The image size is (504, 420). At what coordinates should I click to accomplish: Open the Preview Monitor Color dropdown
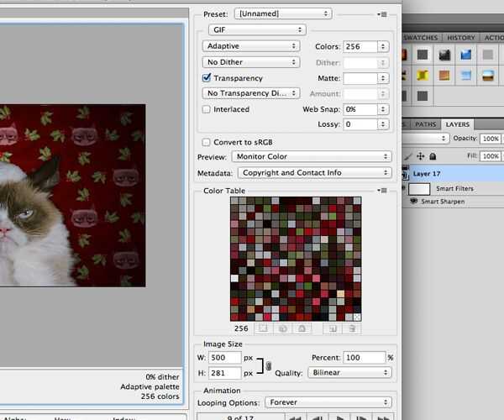pos(312,156)
